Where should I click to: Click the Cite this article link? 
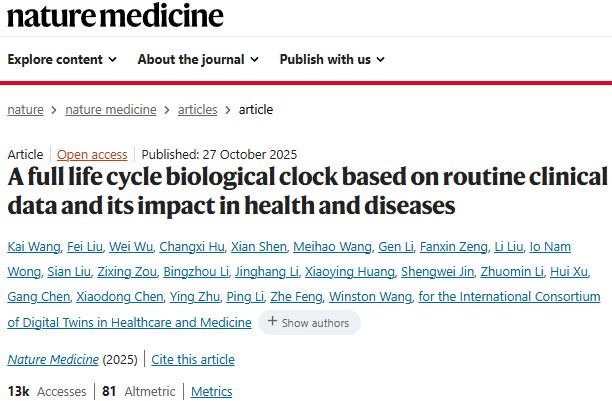coord(194,359)
